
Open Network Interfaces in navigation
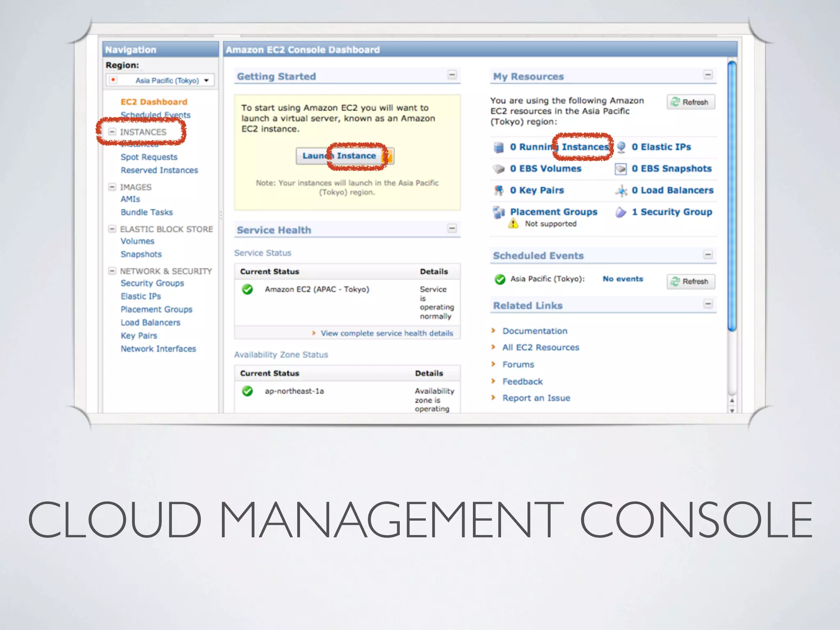[158, 349]
